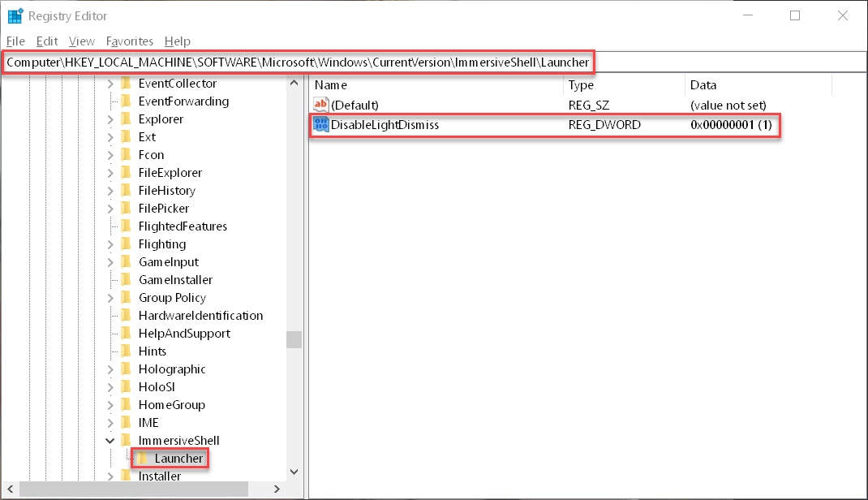
Task: Expand the GameInput key
Action: 110,262
